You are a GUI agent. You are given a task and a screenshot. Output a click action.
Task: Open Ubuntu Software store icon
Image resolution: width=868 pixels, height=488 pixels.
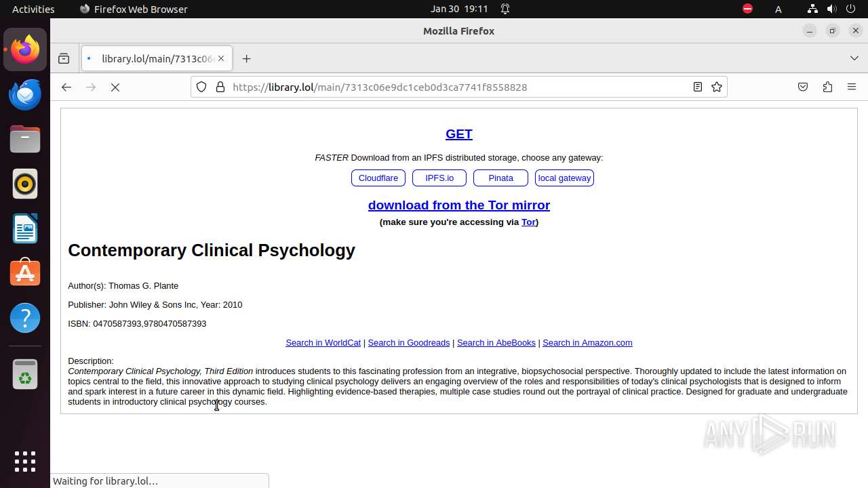click(x=25, y=273)
